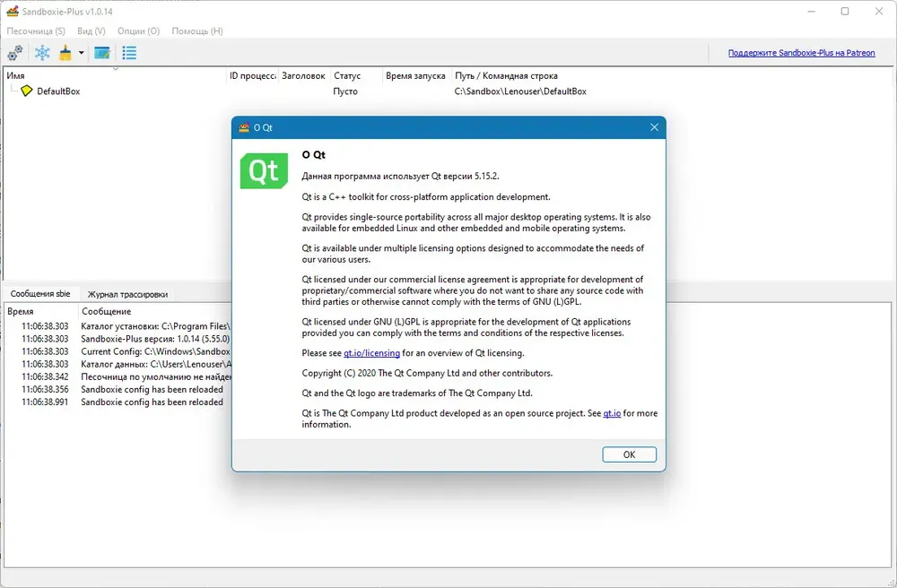
Task: Close the О Qt dialog
Action: (655, 127)
